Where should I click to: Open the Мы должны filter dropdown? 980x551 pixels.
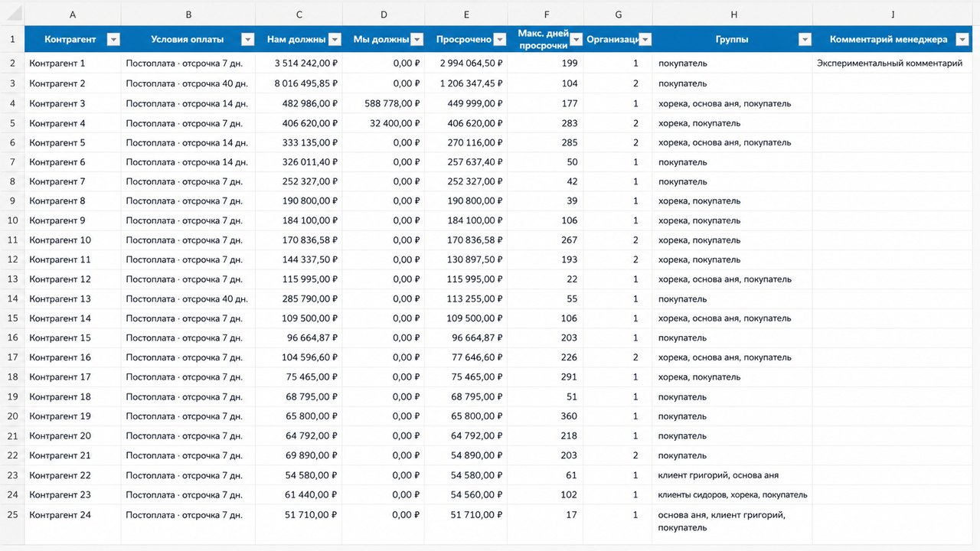coord(416,40)
